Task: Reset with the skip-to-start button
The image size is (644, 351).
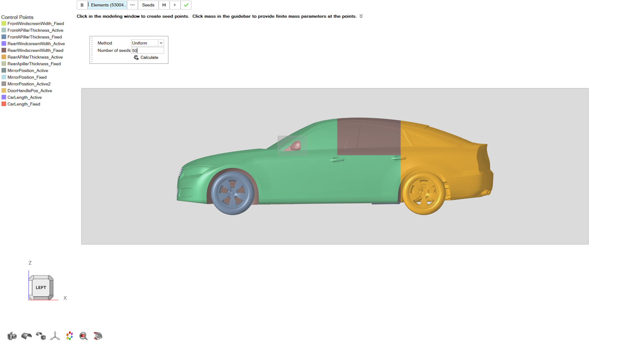Action: coord(164,5)
